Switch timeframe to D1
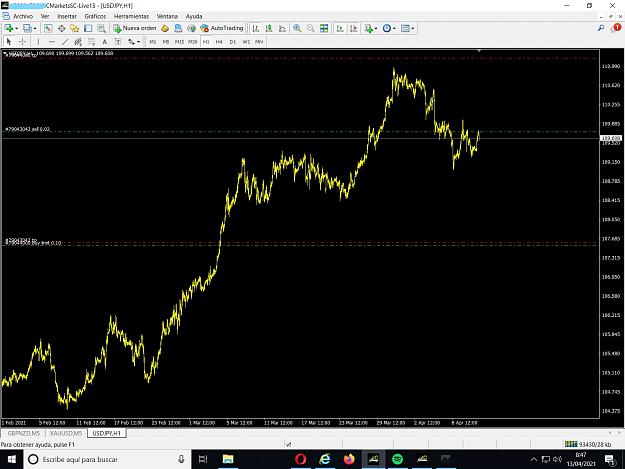Image resolution: width=625 pixels, height=469 pixels. pos(232,41)
